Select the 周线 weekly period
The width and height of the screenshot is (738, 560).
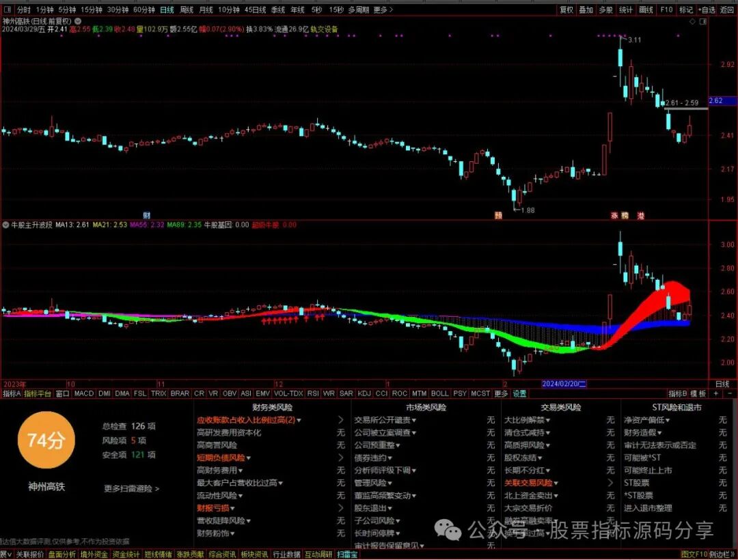click(x=187, y=10)
